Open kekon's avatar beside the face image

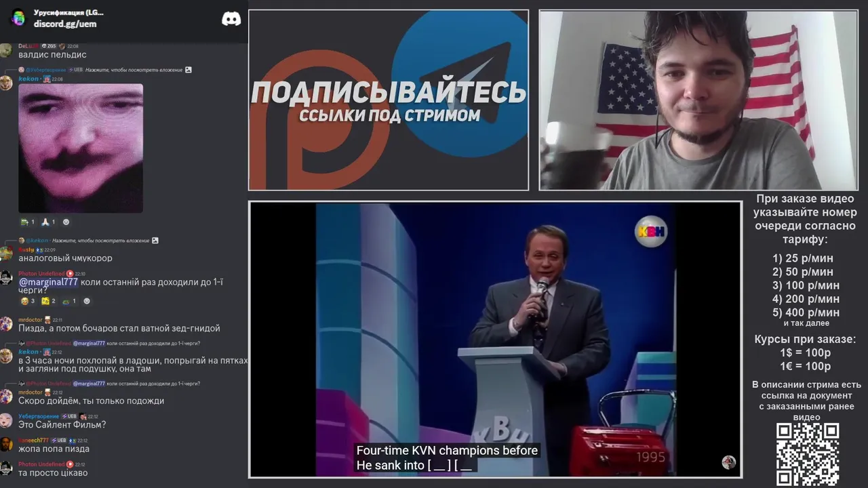point(6,83)
